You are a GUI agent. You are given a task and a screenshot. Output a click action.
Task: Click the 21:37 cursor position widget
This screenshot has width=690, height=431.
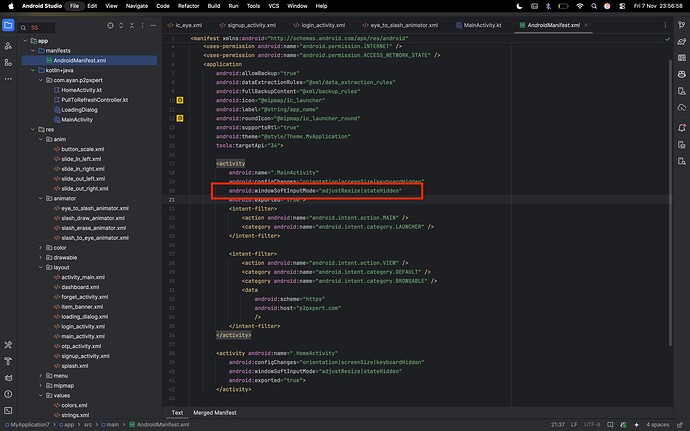tap(558, 424)
